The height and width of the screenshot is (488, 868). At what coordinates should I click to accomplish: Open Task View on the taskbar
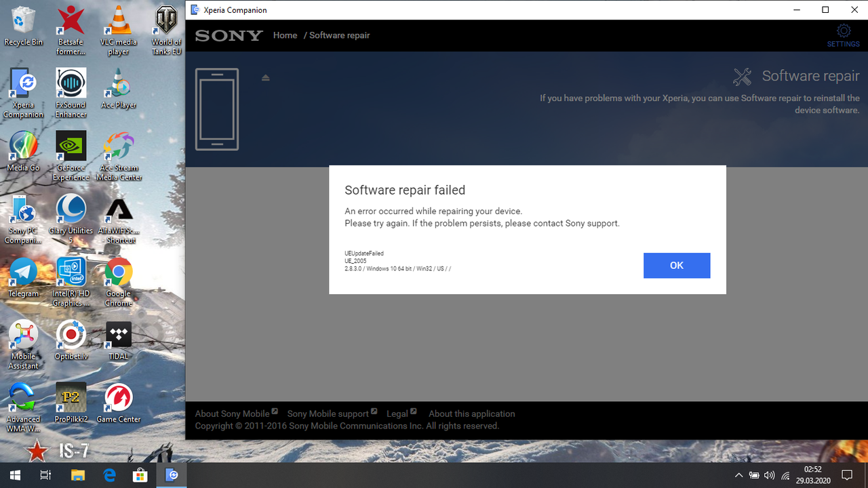pos(45,475)
